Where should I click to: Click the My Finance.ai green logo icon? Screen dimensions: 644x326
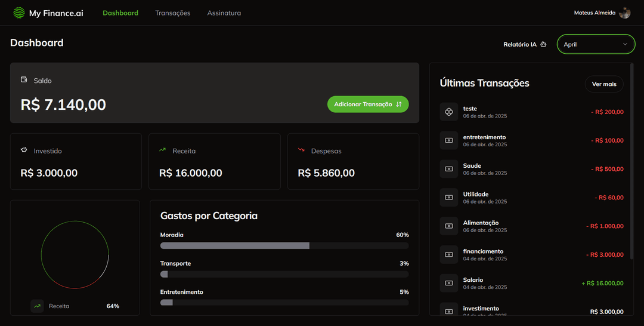pos(19,13)
